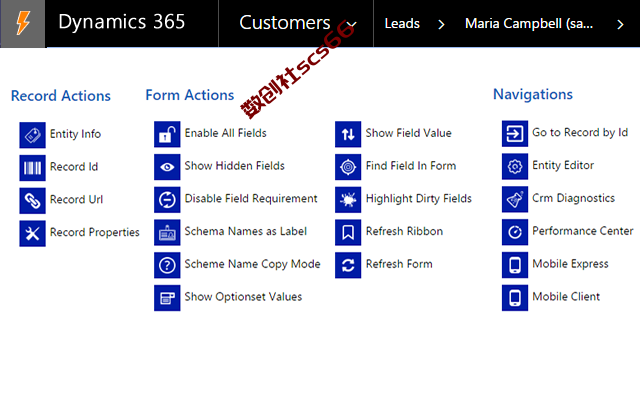640x400 pixels.
Task: Select the Record Id action label
Action: (74, 167)
